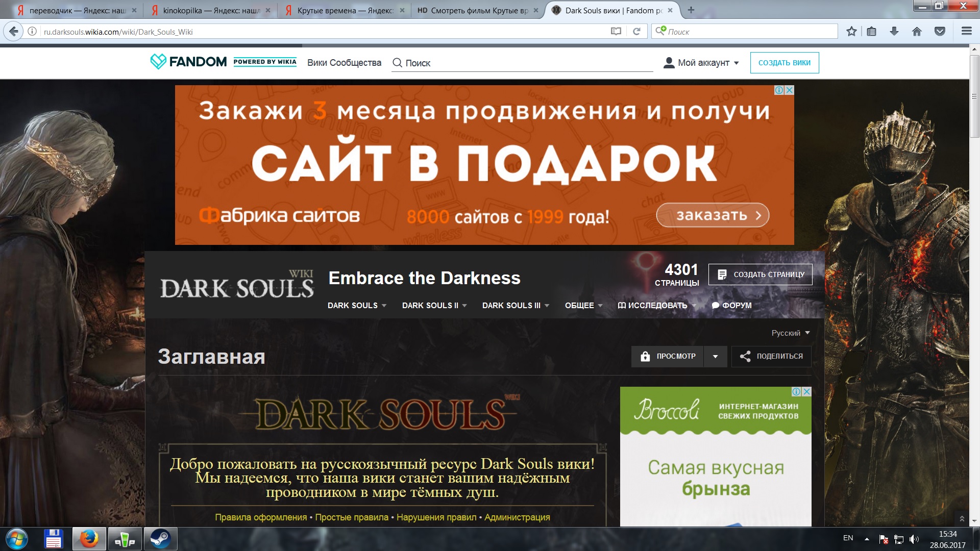Open a new tab with plus icon
The width and height of the screenshot is (980, 551).
[691, 10]
